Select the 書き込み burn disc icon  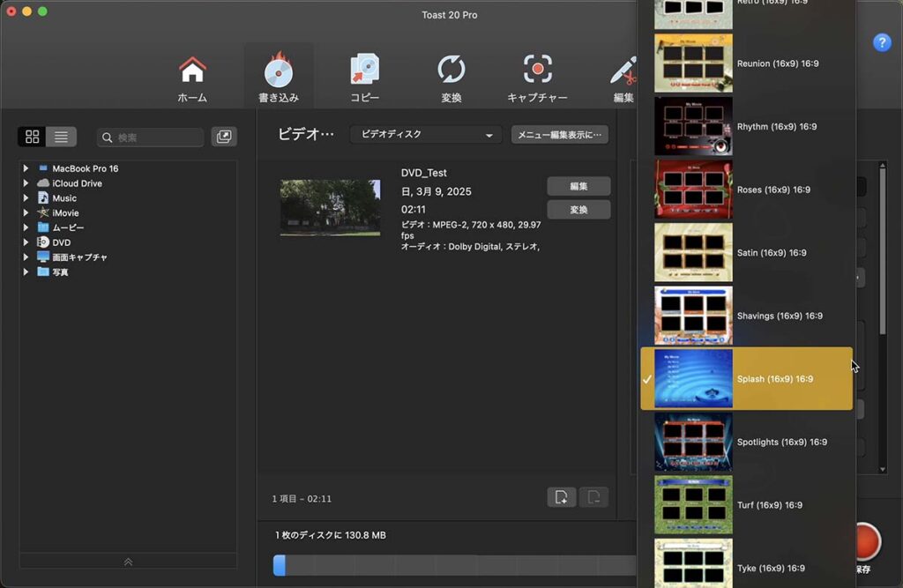click(279, 78)
